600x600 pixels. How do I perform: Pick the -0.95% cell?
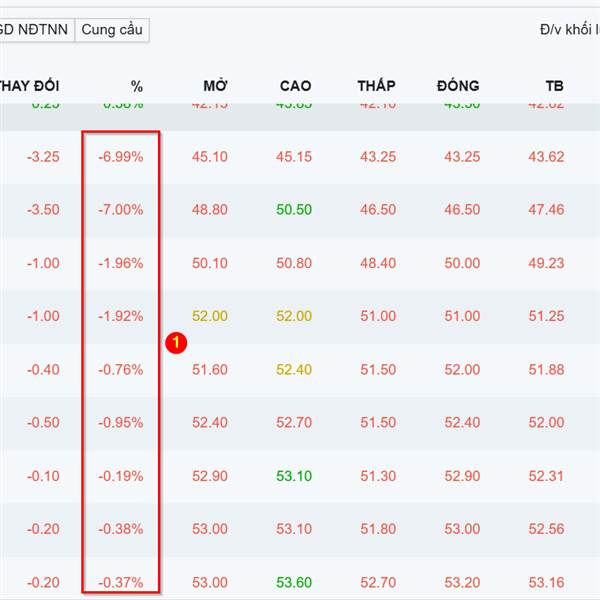pyautogui.click(x=121, y=423)
